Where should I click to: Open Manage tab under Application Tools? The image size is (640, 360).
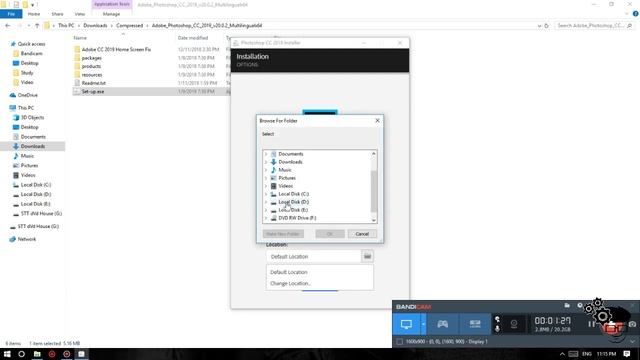111,14
